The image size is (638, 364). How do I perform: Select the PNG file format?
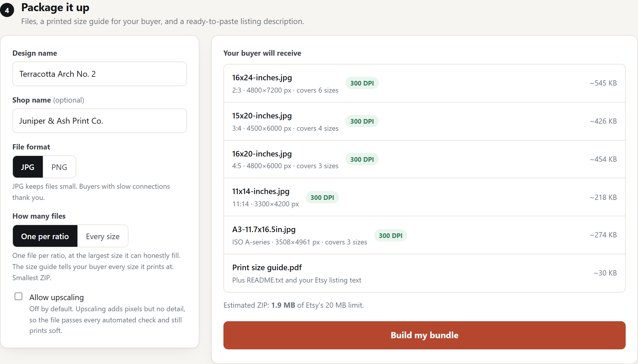[59, 167]
